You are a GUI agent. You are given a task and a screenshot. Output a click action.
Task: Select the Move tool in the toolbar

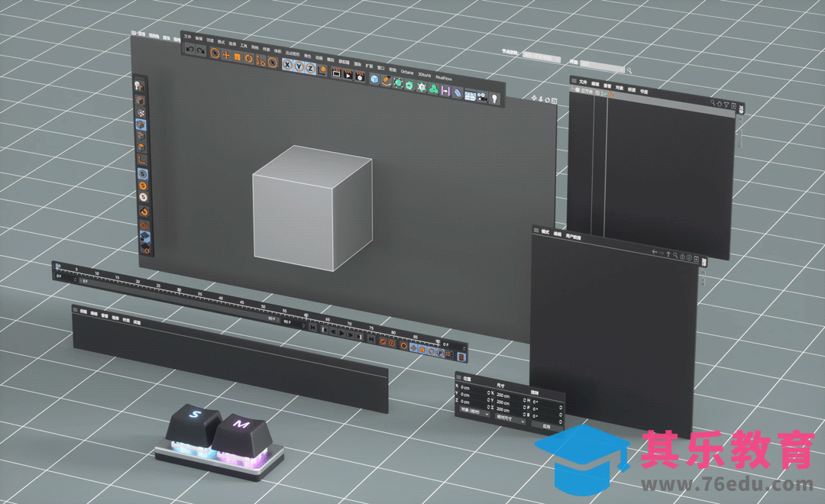point(226,55)
